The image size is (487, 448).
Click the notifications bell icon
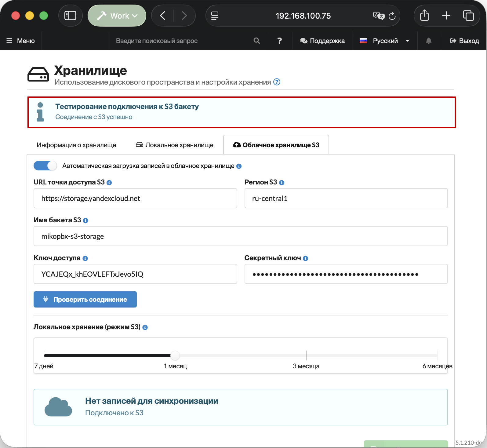coord(429,41)
